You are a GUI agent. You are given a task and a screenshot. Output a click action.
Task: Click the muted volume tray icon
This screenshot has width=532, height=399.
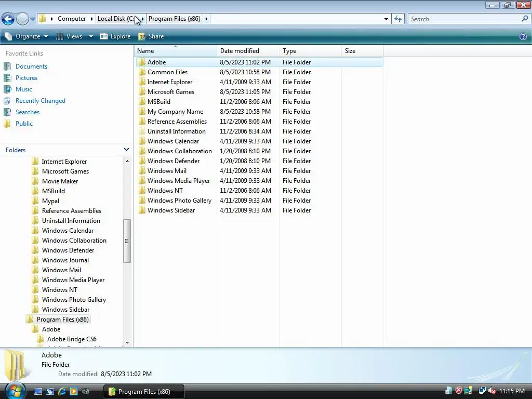click(x=492, y=391)
